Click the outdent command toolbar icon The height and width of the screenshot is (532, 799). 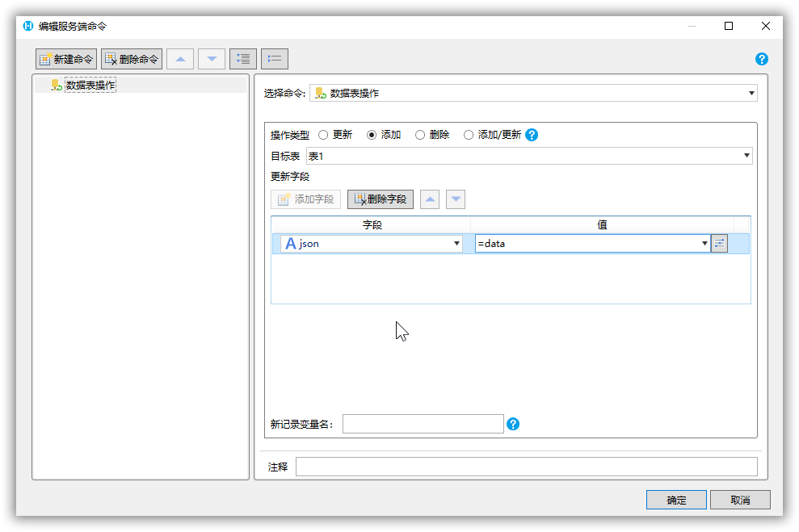click(275, 59)
